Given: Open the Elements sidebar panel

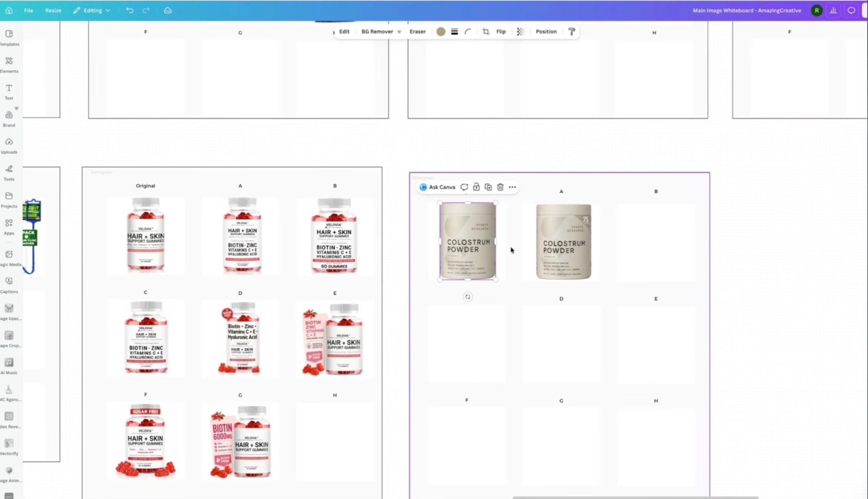Looking at the screenshot, I should (9, 65).
